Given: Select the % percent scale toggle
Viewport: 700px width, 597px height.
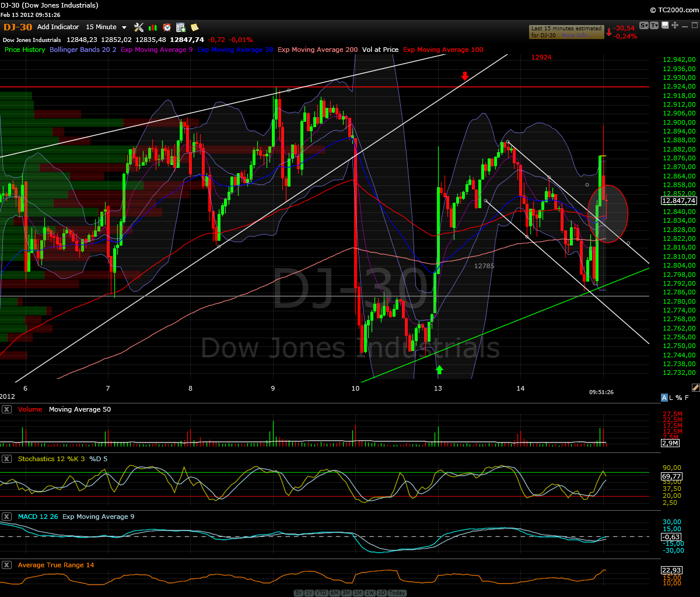Looking at the screenshot, I should [679, 398].
